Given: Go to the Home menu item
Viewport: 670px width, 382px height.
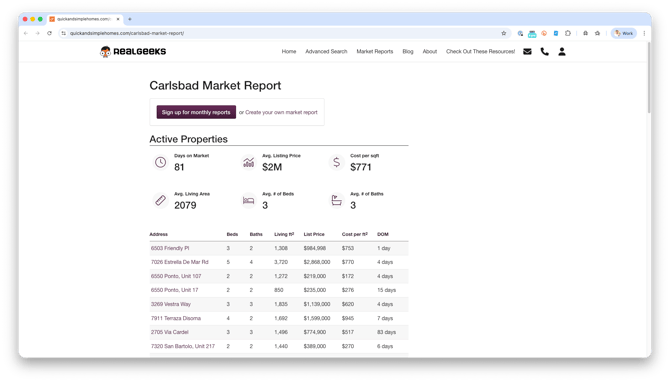Looking at the screenshot, I should [x=289, y=52].
